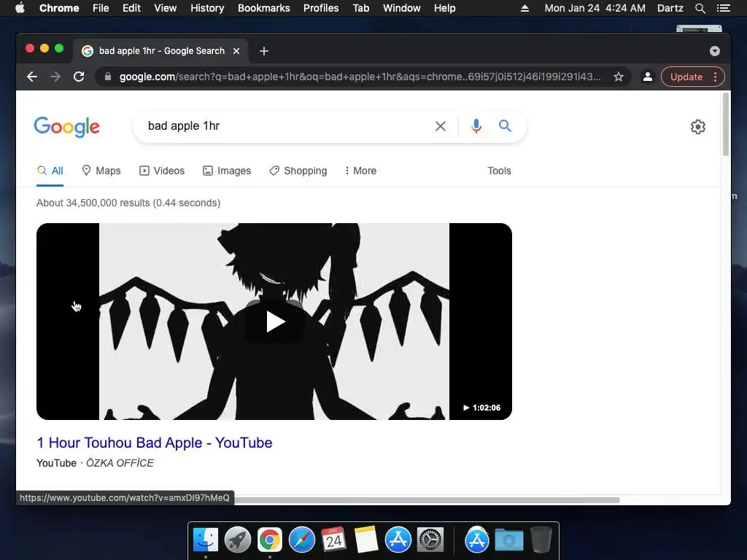This screenshot has height=560, width=747.
Task: Submit search with magnifier icon
Action: click(505, 125)
